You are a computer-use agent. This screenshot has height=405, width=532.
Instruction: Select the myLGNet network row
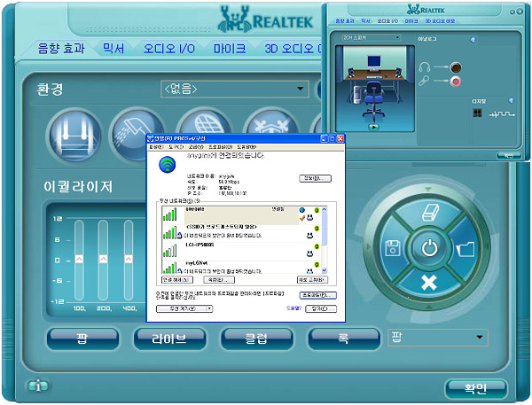coord(241,268)
